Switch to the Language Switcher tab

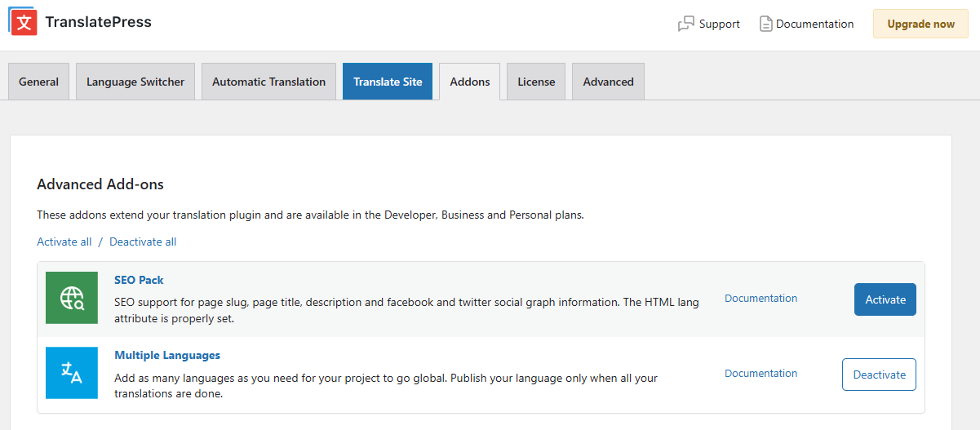(x=135, y=82)
